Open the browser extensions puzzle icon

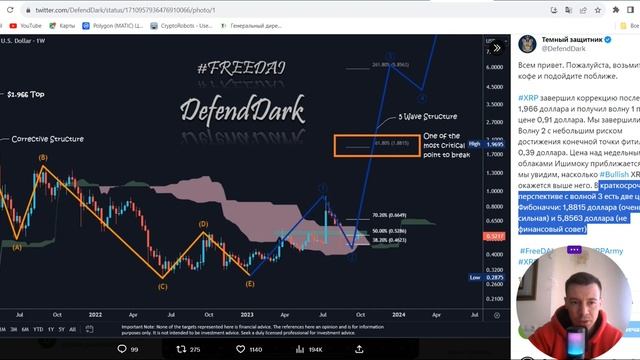(x=616, y=10)
